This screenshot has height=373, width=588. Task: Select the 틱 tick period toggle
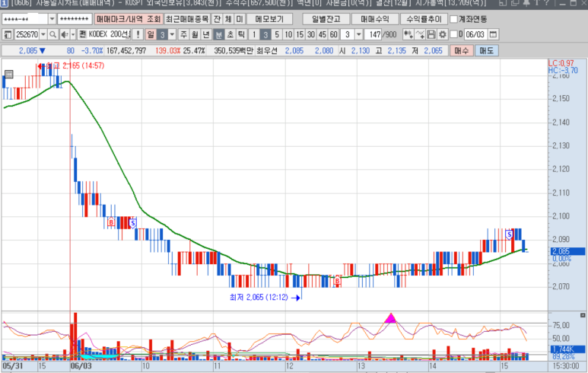click(x=241, y=34)
